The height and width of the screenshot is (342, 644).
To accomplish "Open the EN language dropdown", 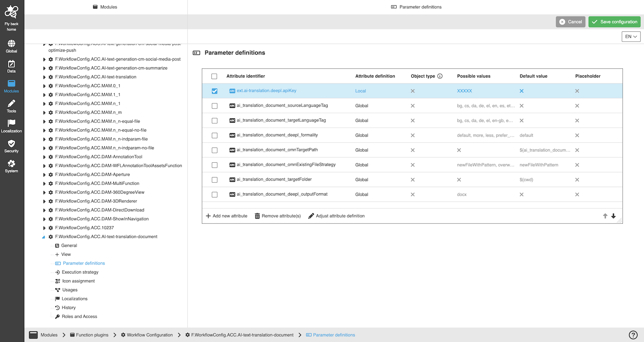I will pos(631,37).
